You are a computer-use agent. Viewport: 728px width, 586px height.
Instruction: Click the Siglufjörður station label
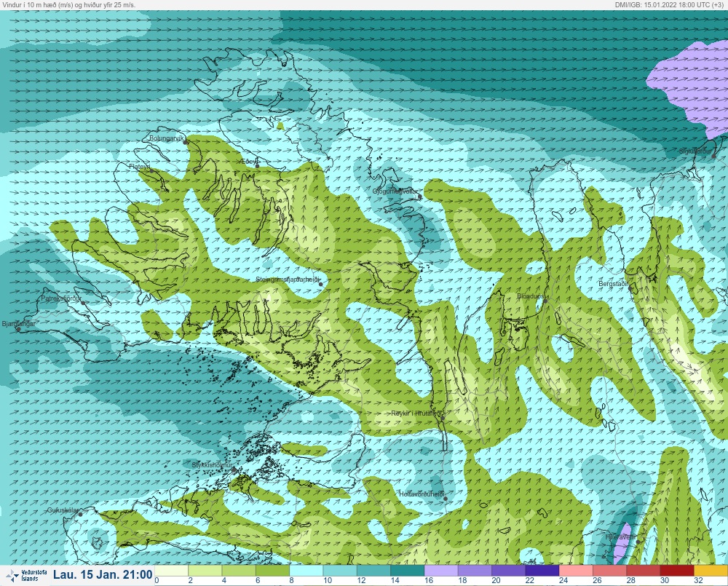(695, 151)
